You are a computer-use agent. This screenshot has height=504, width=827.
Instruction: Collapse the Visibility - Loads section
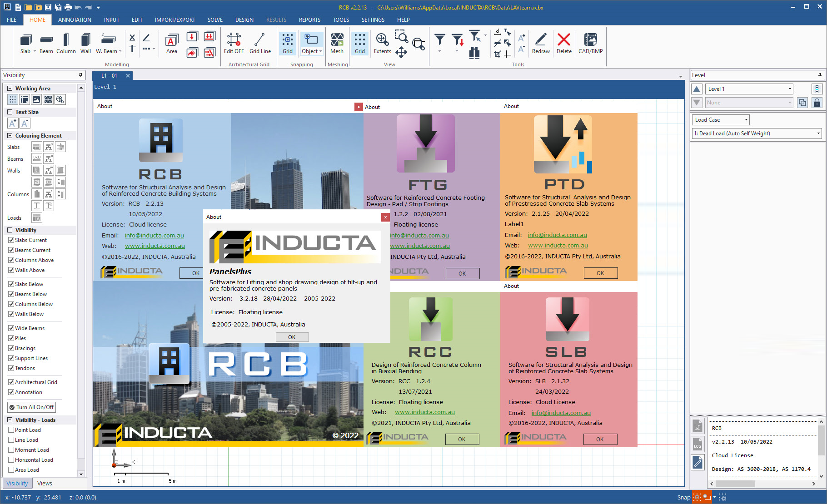[x=10, y=420]
